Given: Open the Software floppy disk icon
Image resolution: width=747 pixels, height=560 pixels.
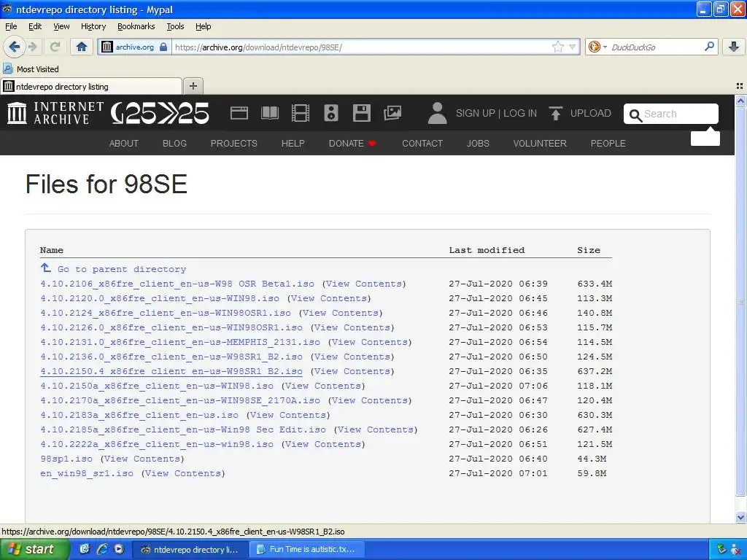Looking at the screenshot, I should click(x=362, y=113).
